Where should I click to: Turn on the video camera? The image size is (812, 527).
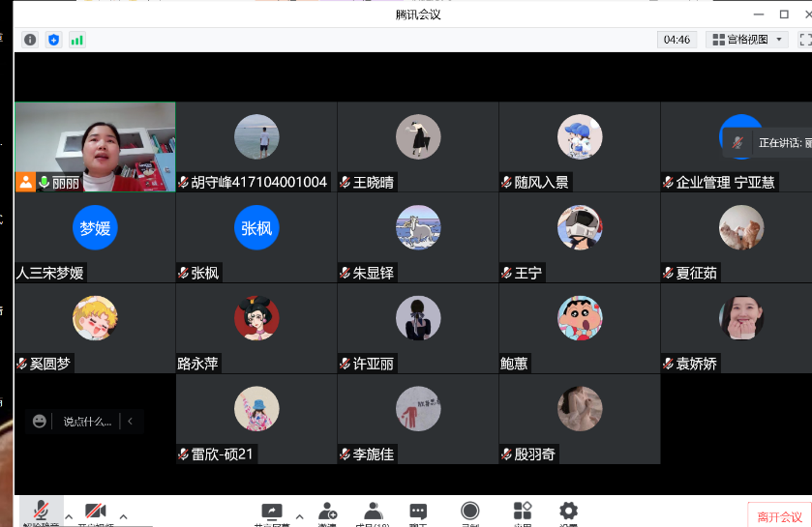95,512
